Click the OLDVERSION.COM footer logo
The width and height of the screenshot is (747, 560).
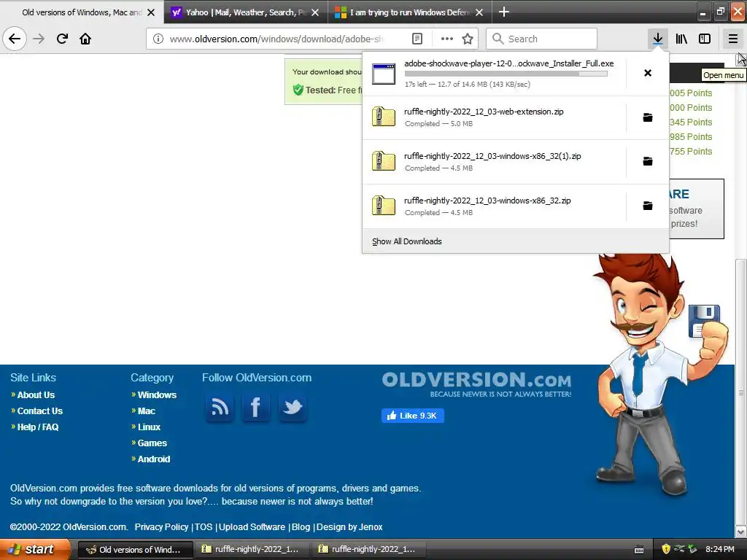tap(476, 384)
